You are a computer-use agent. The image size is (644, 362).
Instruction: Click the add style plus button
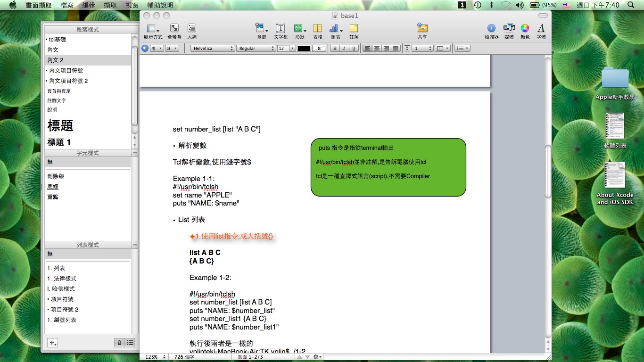click(52, 343)
